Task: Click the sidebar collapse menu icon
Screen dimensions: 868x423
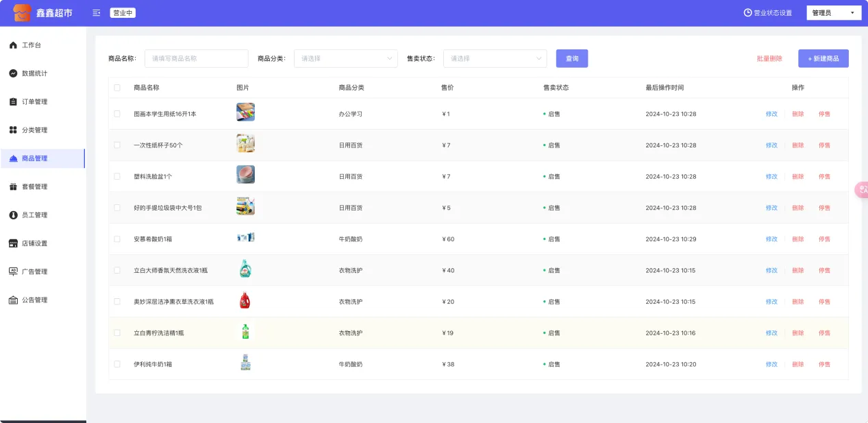Action: coord(96,13)
